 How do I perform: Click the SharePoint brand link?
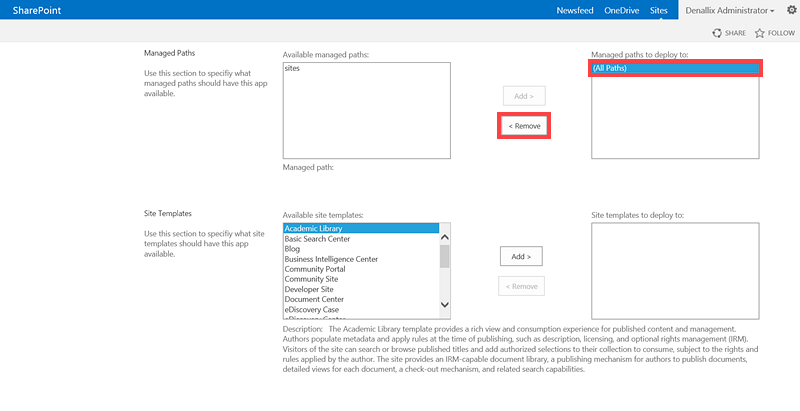pos(37,10)
